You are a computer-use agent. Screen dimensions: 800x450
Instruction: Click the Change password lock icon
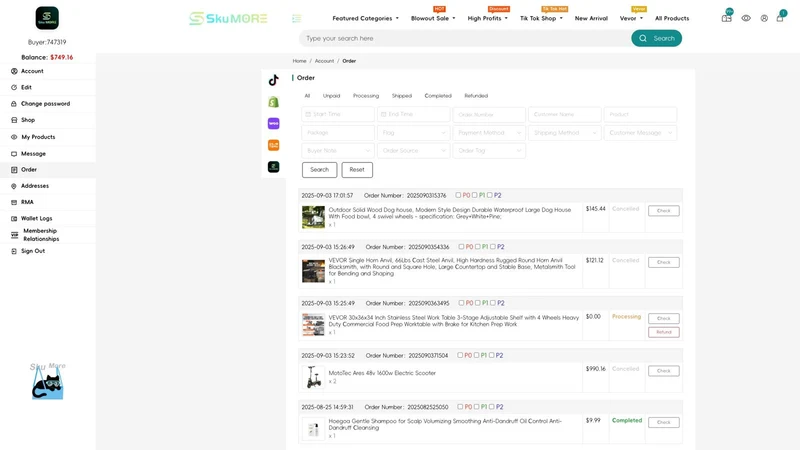tap(14, 104)
